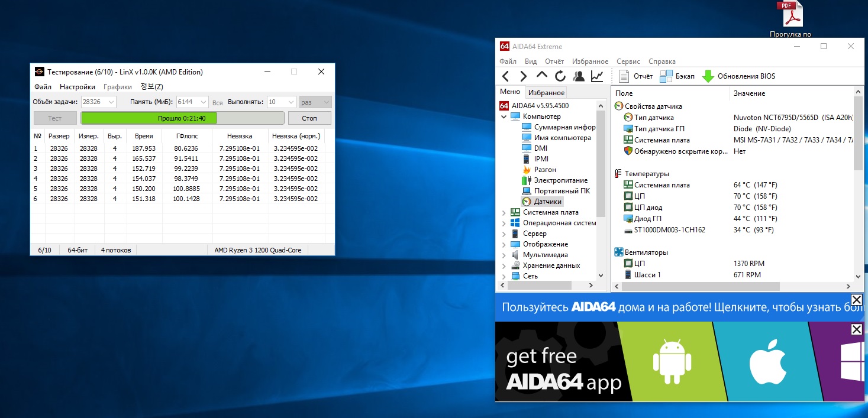Click AIDA64 tree horizontal scrollbar right arrow

click(590, 286)
